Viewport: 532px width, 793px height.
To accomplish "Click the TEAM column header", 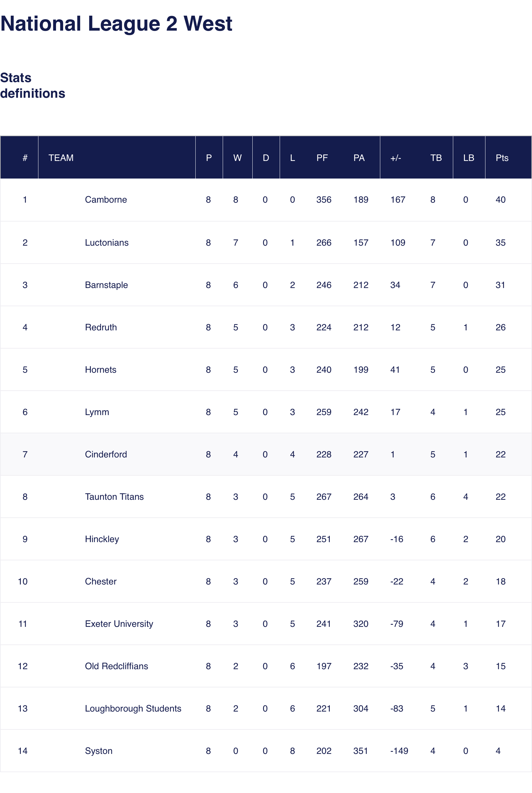I will (x=61, y=158).
